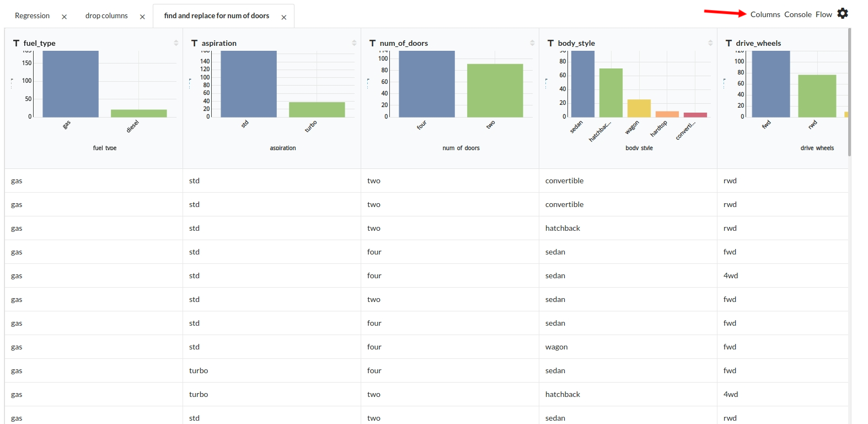
Task: Click the green rwd bar in drive_wheels chart
Action: [817, 96]
